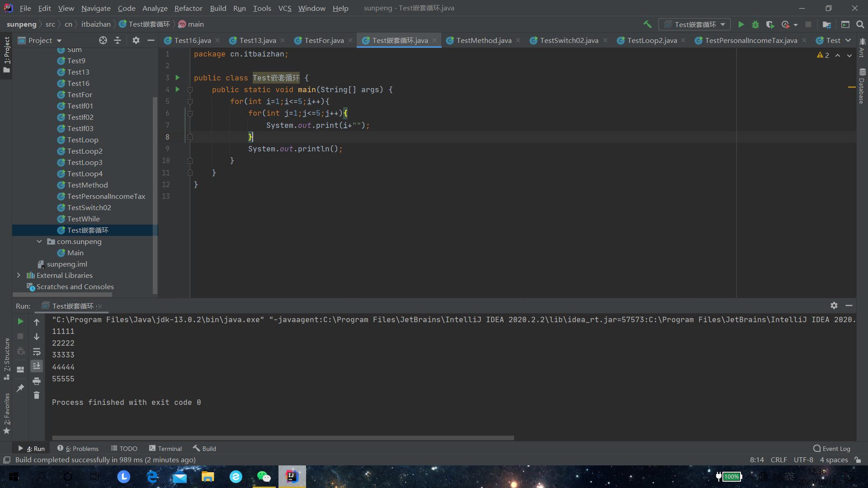Print the console output via the printer icon
Viewport: 868px width, 488px height.
pos(37,381)
